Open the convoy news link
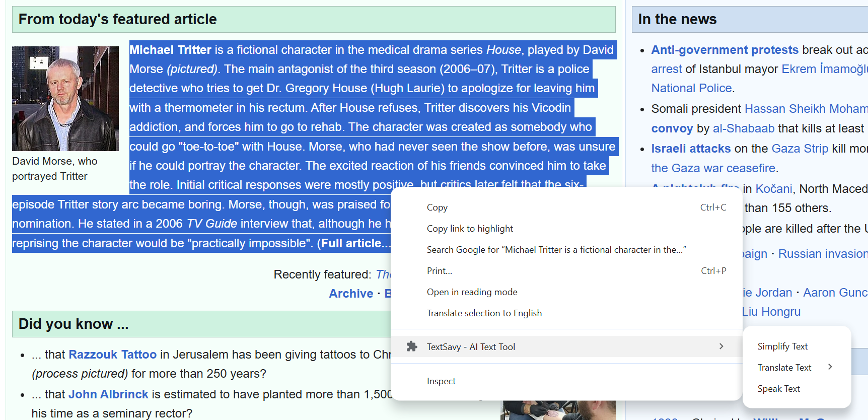 point(672,128)
